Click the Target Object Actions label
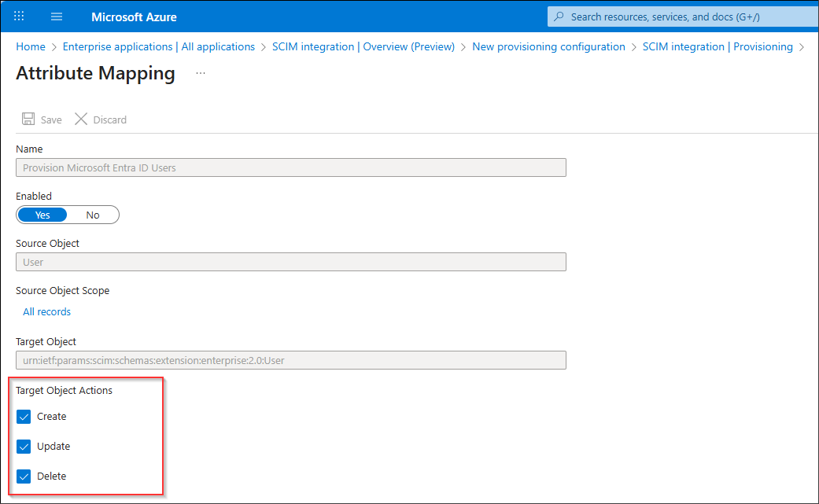This screenshot has height=504, width=819. 65,390
